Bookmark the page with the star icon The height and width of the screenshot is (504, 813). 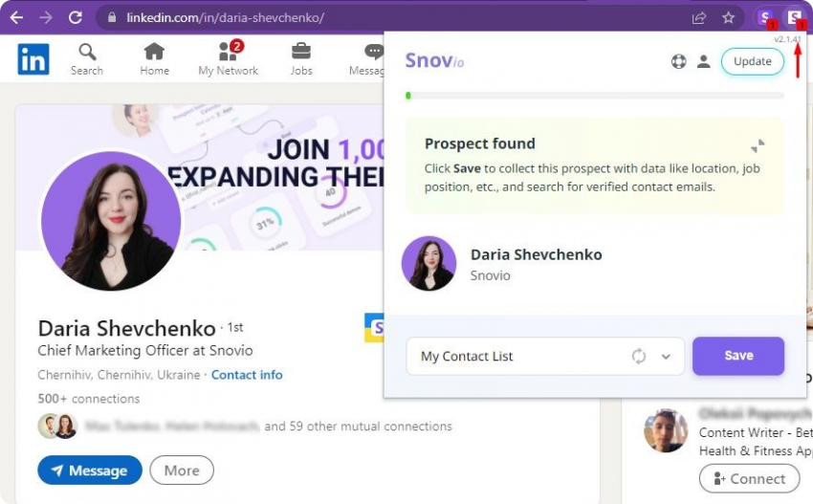point(729,17)
